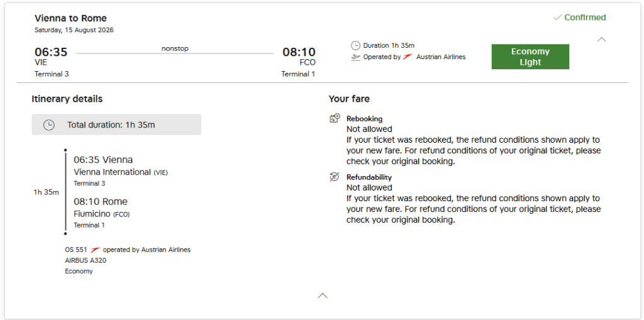Click the Refundability crossed-out icon

(335, 177)
